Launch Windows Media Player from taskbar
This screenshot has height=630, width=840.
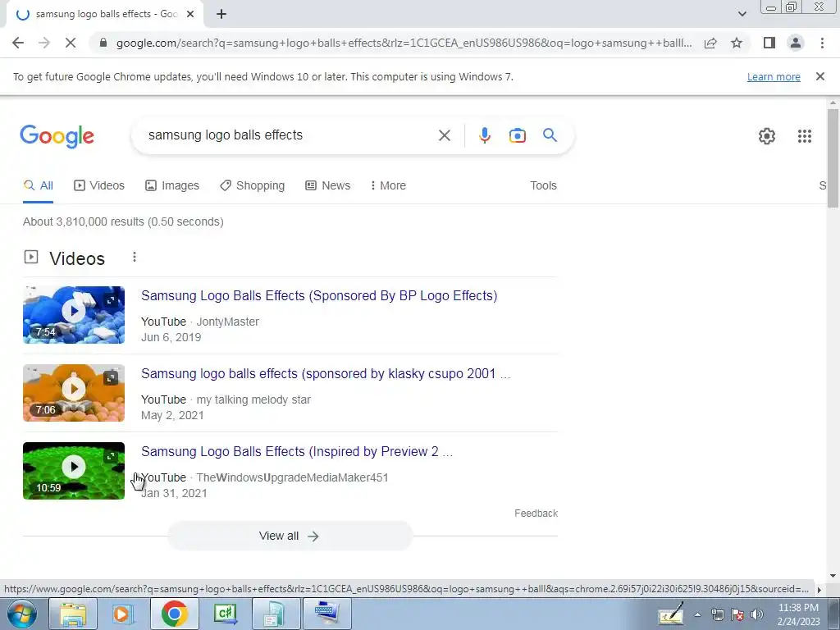coord(123,614)
